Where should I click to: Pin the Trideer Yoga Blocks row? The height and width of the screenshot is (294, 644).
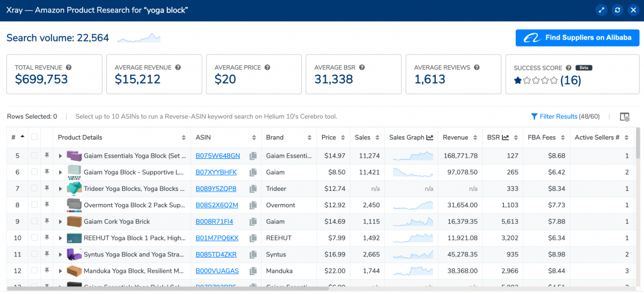pos(47,188)
